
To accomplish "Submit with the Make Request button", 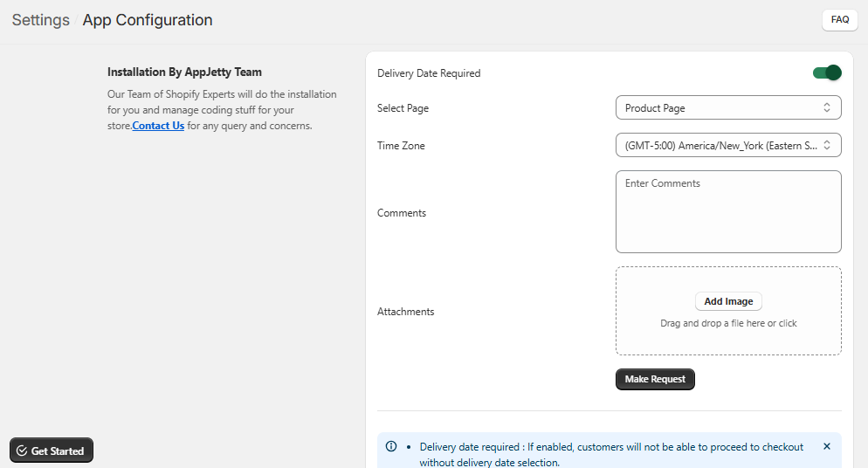I will pos(655,379).
